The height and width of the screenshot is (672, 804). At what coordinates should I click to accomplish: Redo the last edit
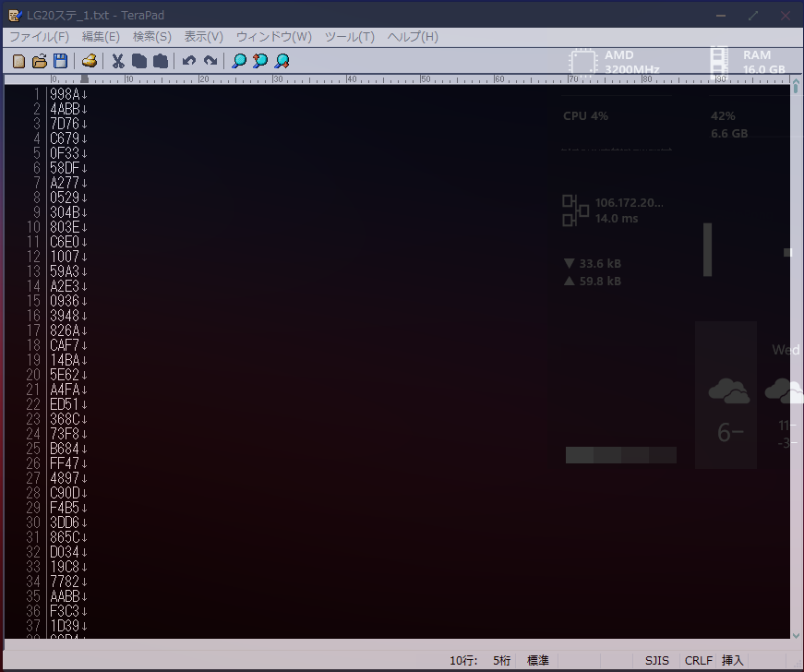click(x=210, y=61)
